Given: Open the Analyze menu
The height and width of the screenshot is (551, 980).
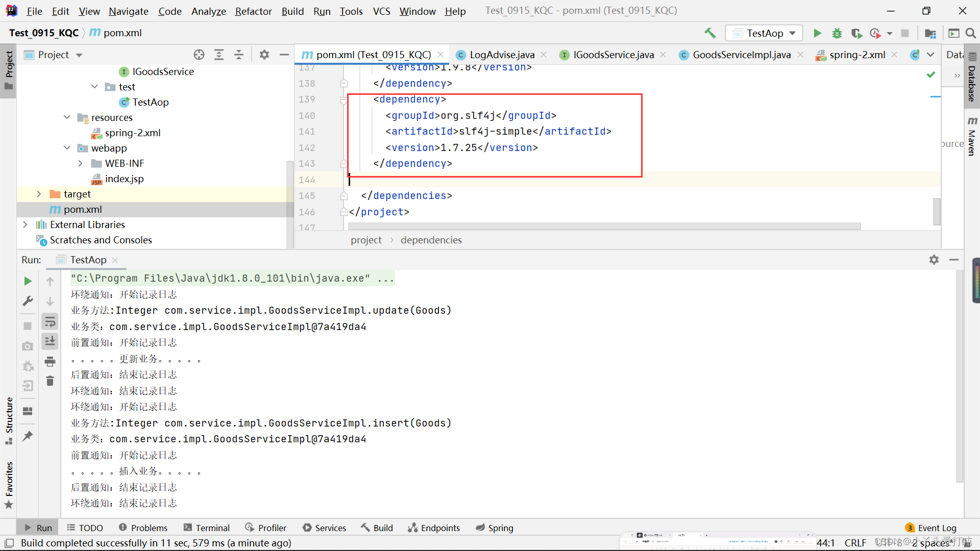Looking at the screenshot, I should click(x=208, y=11).
